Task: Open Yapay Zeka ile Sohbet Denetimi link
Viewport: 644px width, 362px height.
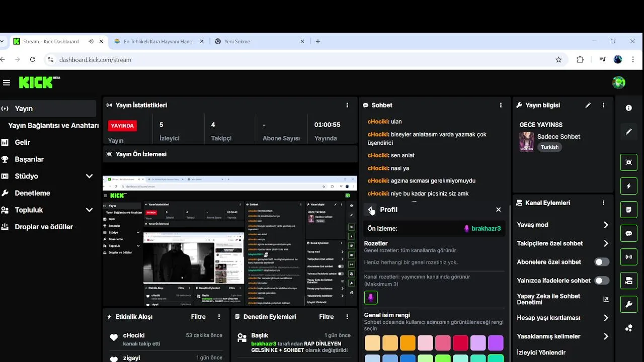Action: tap(563, 299)
